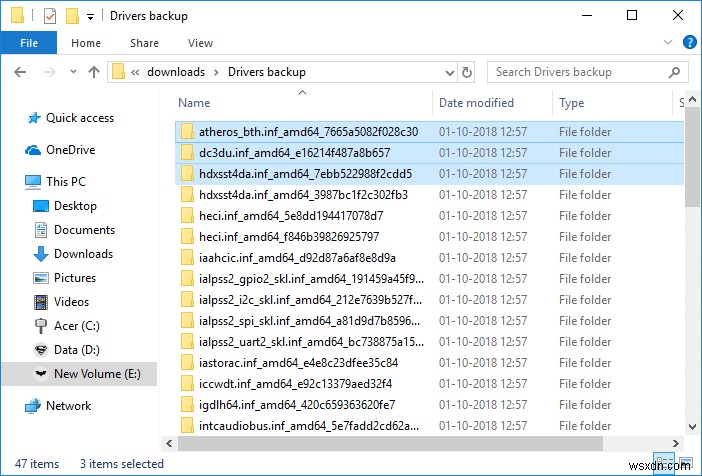702x476 pixels.
Task: Click the horizontal scrollbar left arrow
Action: click(x=169, y=443)
